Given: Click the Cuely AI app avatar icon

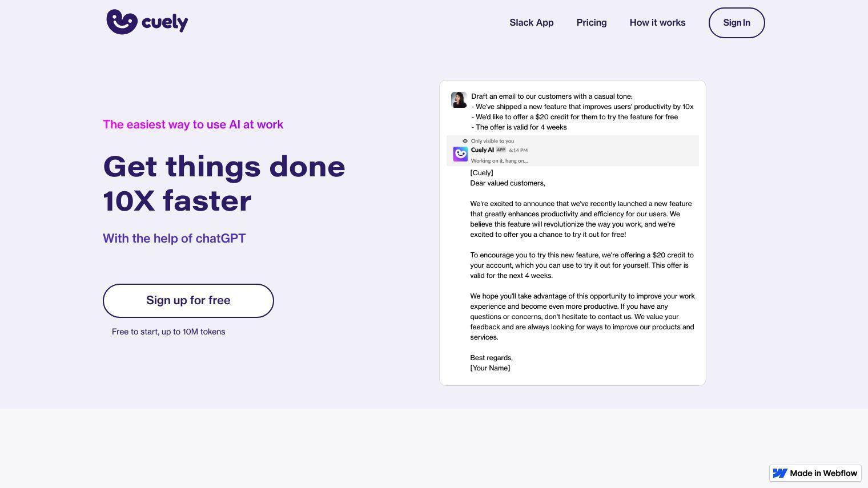Looking at the screenshot, I should click(460, 154).
